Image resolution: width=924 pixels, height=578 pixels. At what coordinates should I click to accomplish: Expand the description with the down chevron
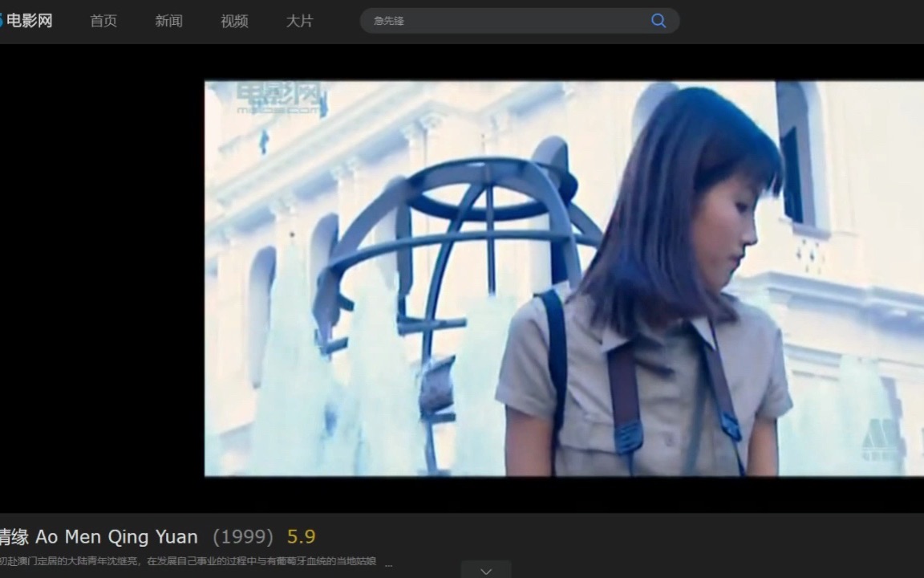(485, 571)
